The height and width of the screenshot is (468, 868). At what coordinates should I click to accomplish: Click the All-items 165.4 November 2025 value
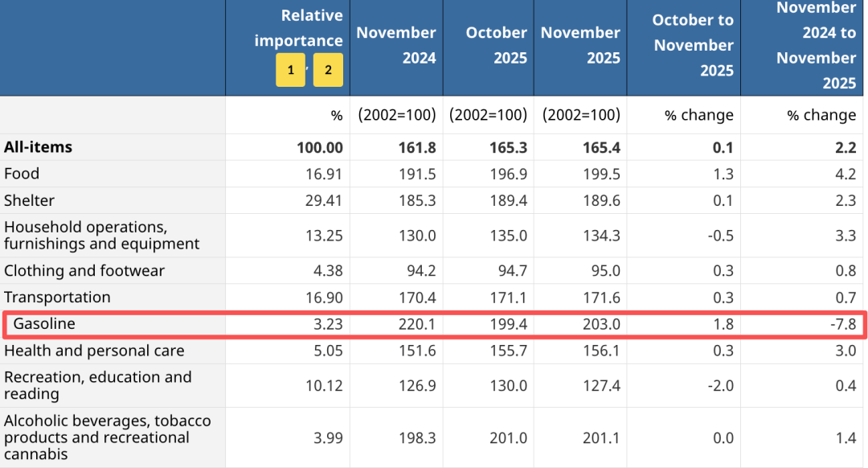tap(603, 147)
